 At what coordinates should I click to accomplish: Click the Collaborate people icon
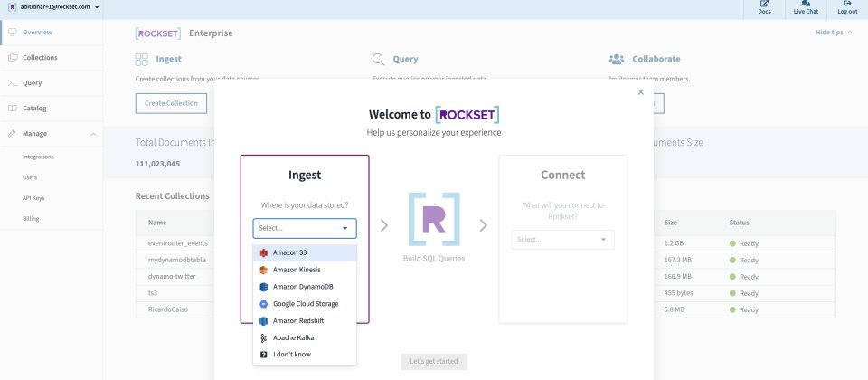[616, 59]
